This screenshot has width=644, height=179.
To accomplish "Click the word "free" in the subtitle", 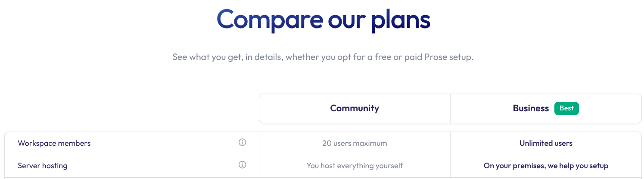I will [382, 57].
